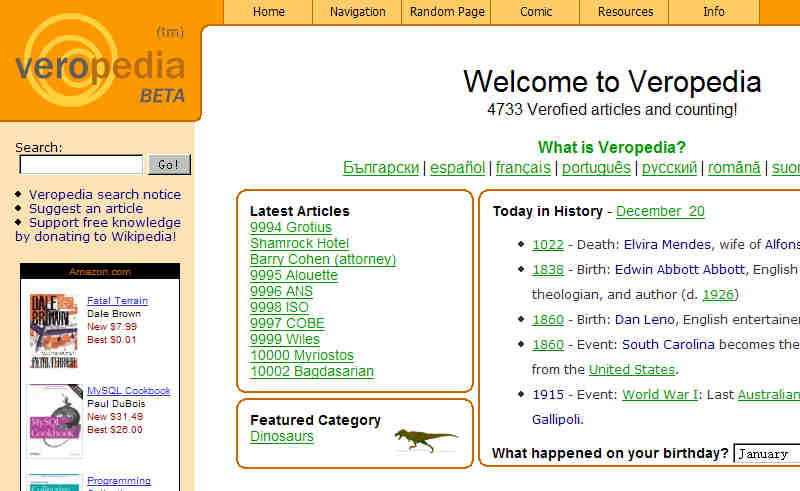Open the Navigation menu tab

pyautogui.click(x=357, y=12)
